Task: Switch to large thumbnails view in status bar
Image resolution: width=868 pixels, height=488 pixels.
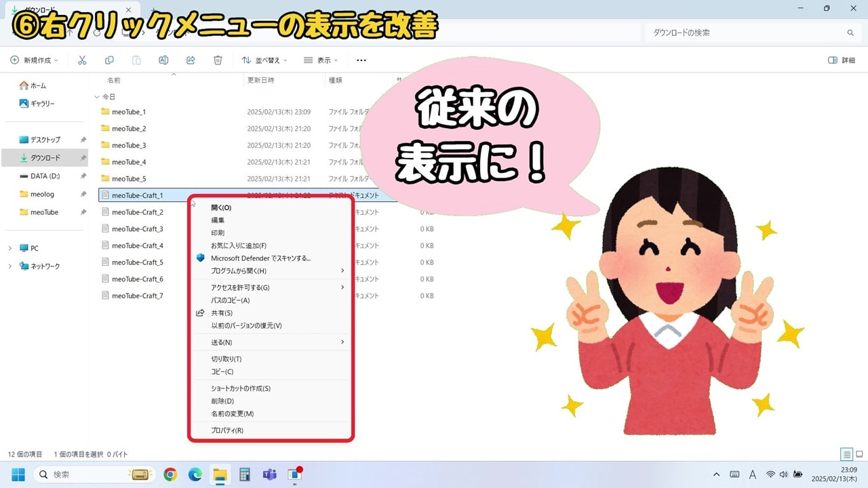Action: click(x=859, y=454)
